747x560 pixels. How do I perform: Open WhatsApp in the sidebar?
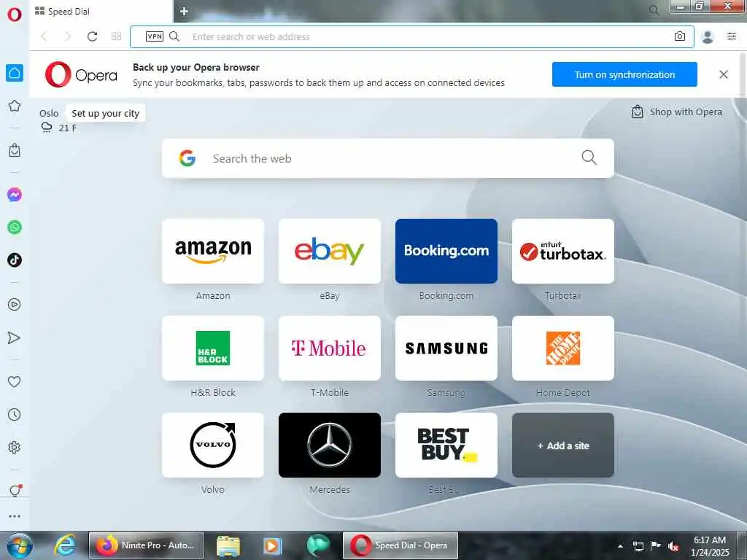[x=15, y=227]
